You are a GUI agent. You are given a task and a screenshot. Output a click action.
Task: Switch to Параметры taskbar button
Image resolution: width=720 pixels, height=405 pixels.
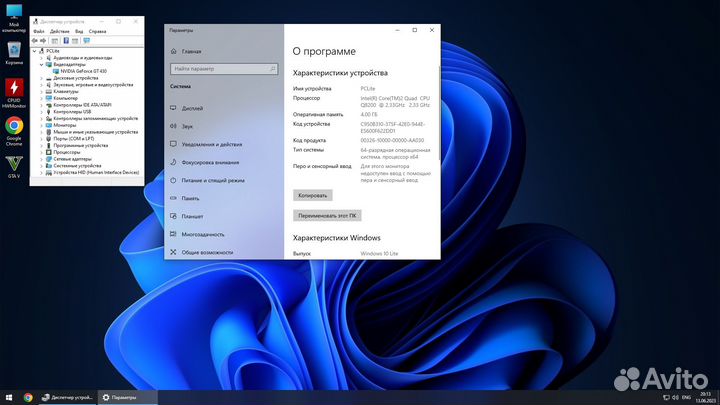tap(127, 398)
